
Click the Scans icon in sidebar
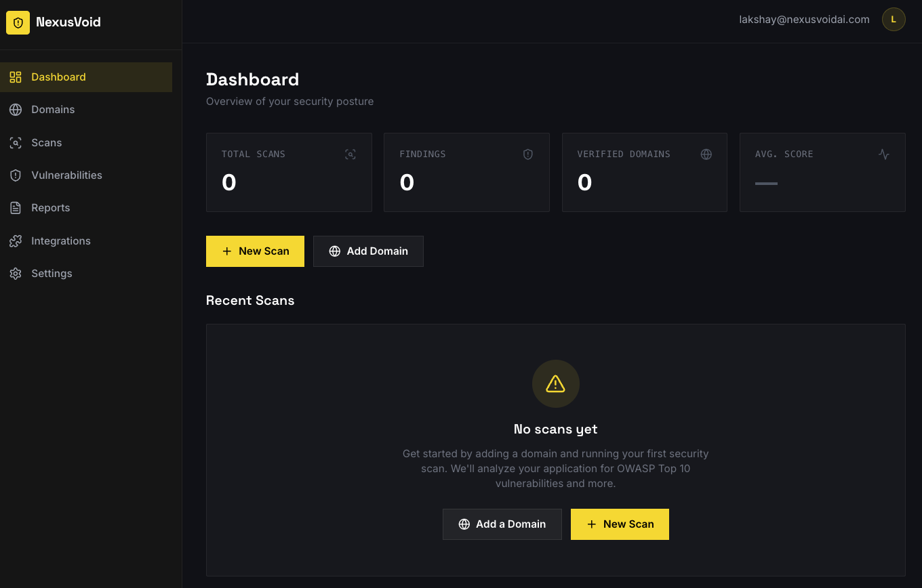(x=16, y=143)
